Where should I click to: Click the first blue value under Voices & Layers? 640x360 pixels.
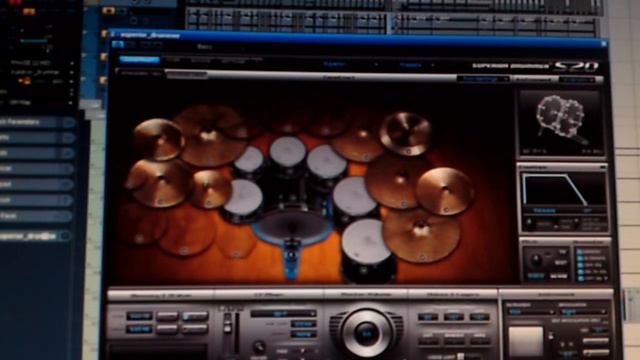(428, 317)
